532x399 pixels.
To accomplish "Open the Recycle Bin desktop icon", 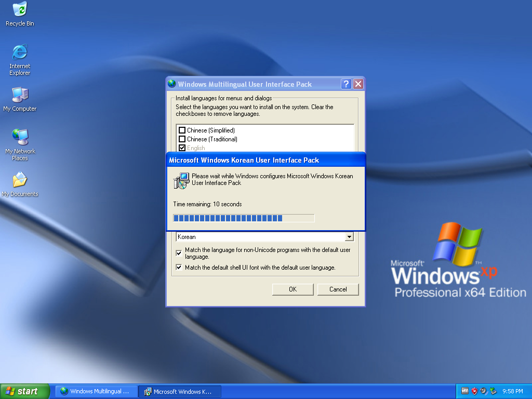I will click(20, 14).
